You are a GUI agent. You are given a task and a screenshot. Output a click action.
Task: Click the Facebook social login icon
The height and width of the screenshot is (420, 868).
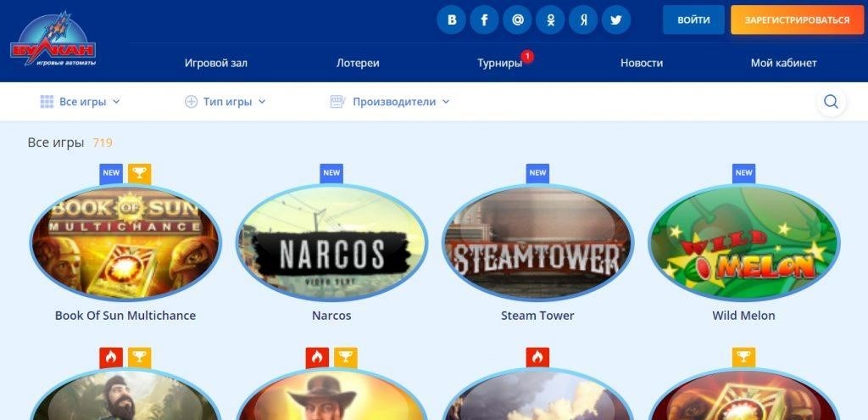pyautogui.click(x=484, y=20)
